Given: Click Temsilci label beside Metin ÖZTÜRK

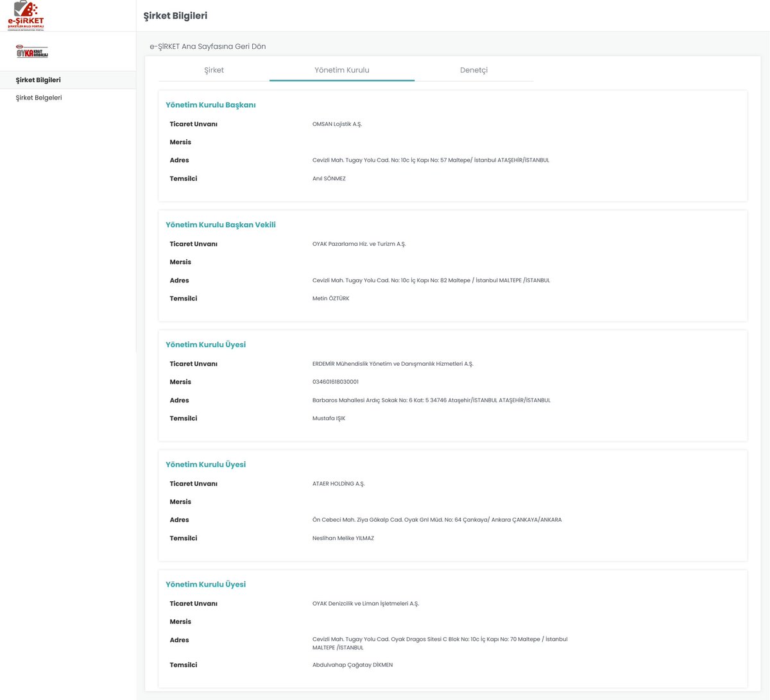Looking at the screenshot, I should [184, 299].
